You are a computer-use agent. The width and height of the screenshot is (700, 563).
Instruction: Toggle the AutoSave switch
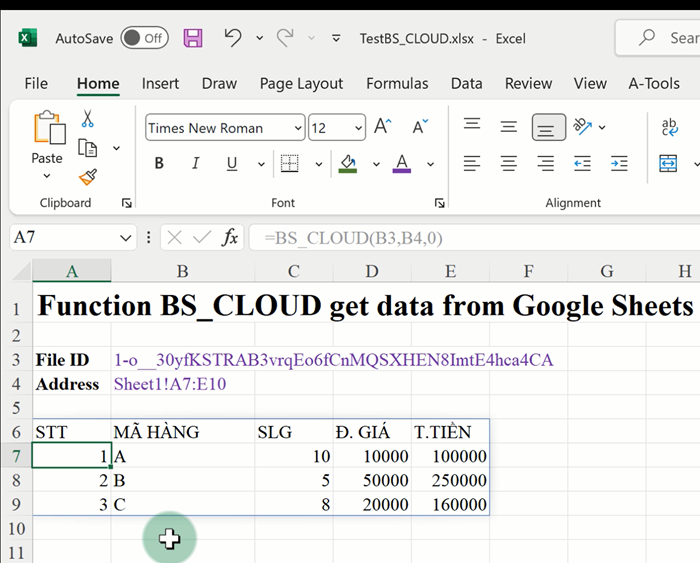pyautogui.click(x=144, y=38)
